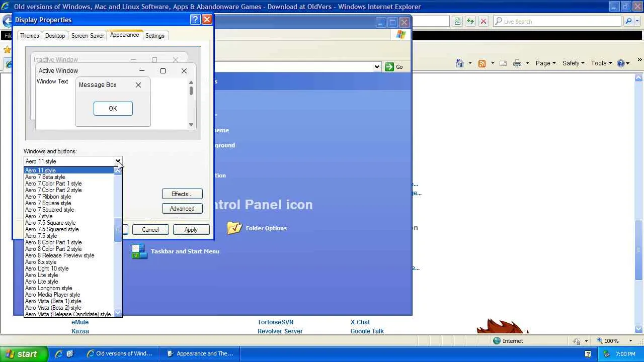Choose Aero 7 Ribbon style from list
This screenshot has width=644, height=362.
(69, 197)
